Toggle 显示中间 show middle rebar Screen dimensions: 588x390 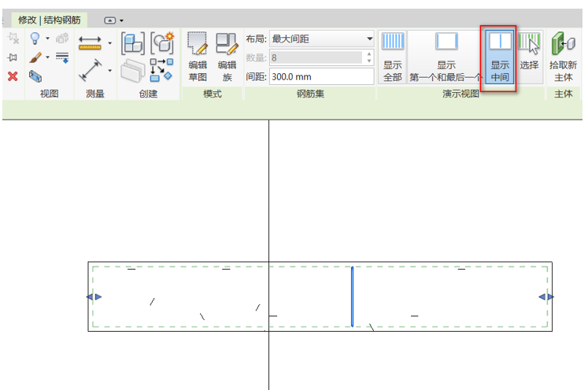pyautogui.click(x=500, y=57)
